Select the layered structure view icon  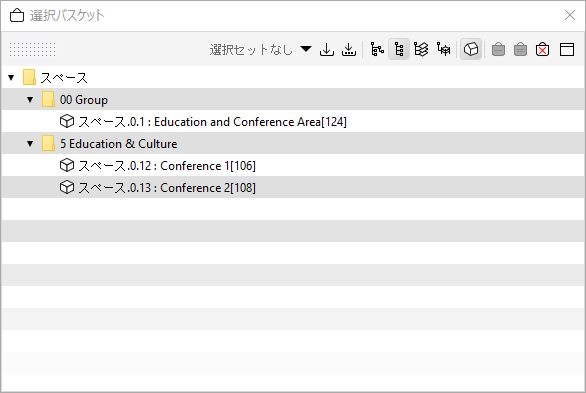pyautogui.click(x=421, y=49)
